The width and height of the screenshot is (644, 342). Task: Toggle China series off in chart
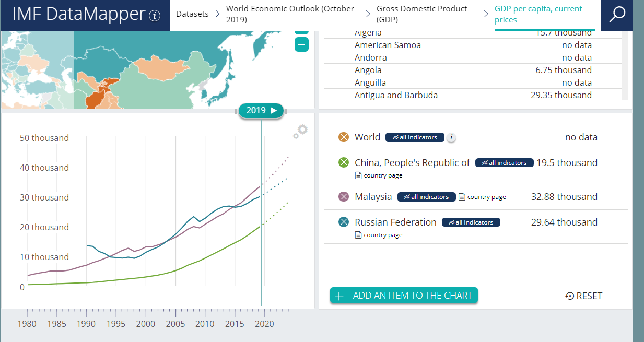click(x=344, y=163)
